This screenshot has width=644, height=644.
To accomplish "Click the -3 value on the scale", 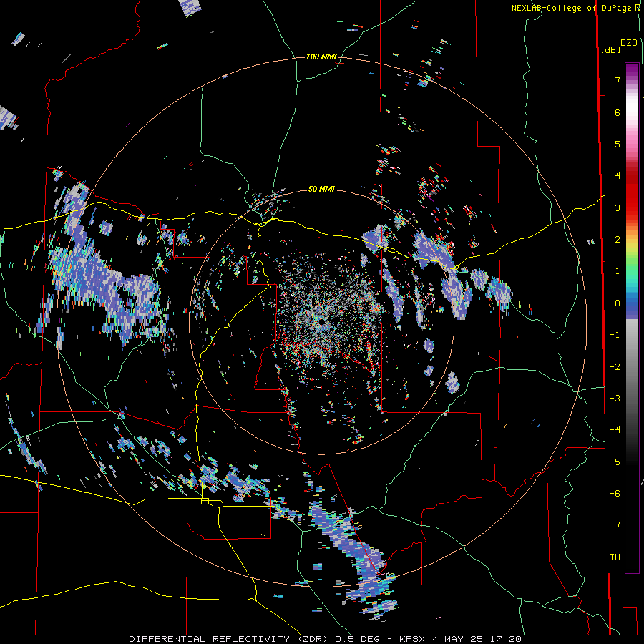I will click(x=615, y=399).
